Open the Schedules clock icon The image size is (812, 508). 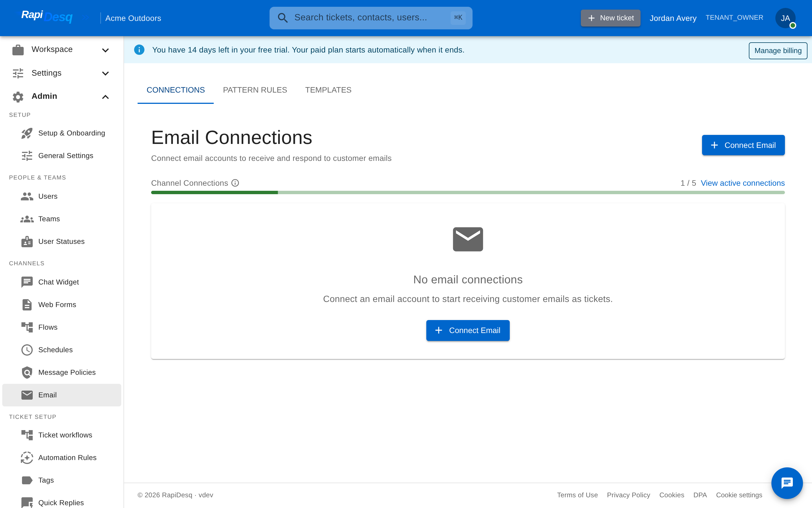pyautogui.click(x=27, y=350)
